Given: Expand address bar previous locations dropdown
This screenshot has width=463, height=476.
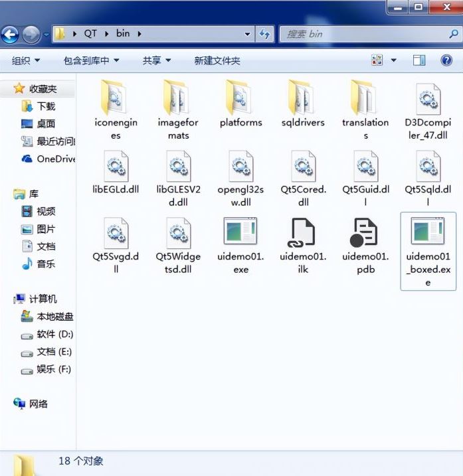Looking at the screenshot, I should (x=247, y=34).
